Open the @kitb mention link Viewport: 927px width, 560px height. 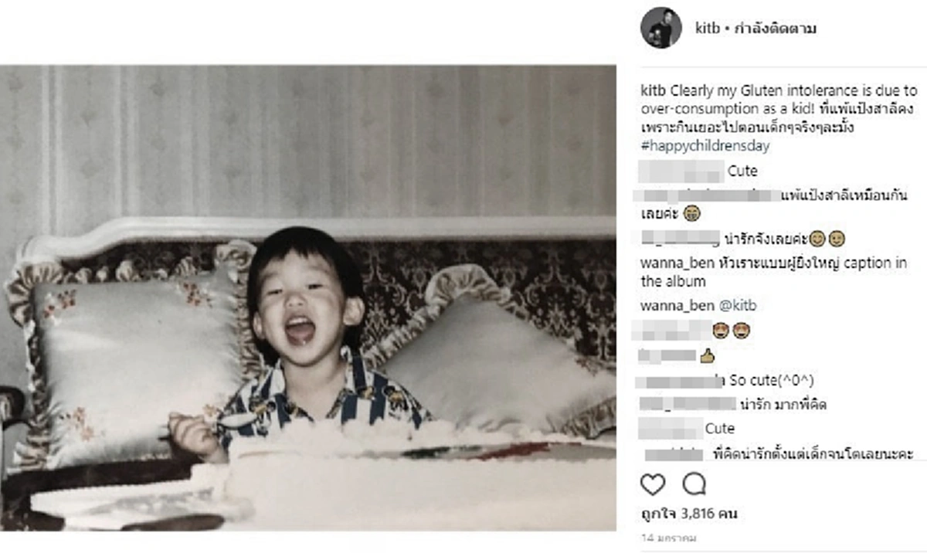[738, 305]
